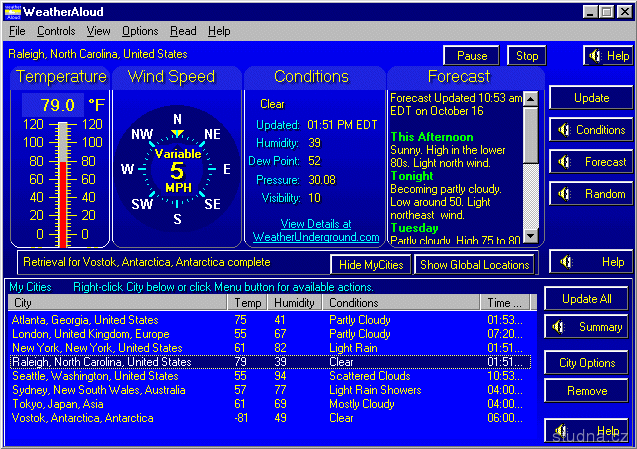
Task: Click the speaker icon on Conditions button
Action: pyautogui.click(x=563, y=130)
